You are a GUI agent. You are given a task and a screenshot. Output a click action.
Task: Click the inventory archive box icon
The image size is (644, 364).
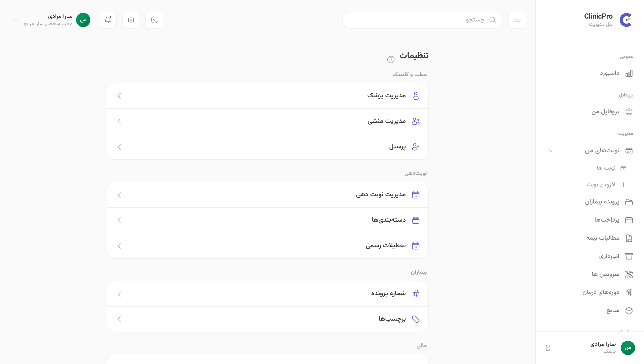pyautogui.click(x=629, y=256)
